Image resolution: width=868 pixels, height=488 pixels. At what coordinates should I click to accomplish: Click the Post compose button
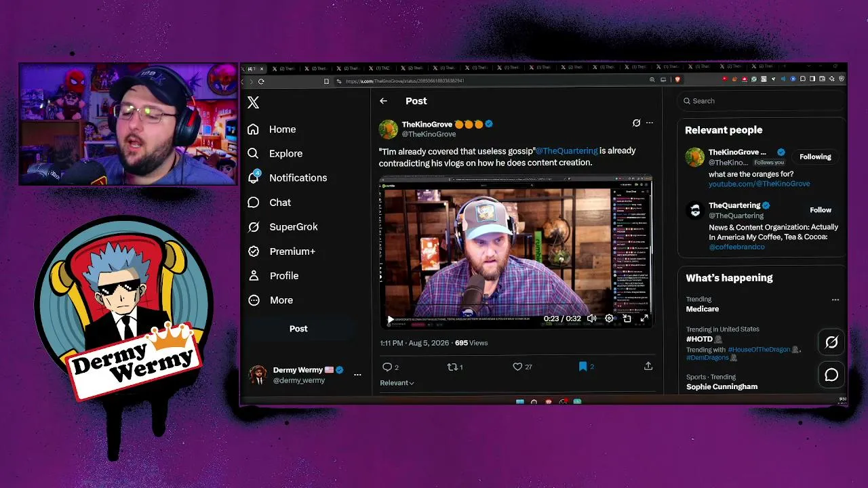(298, 329)
